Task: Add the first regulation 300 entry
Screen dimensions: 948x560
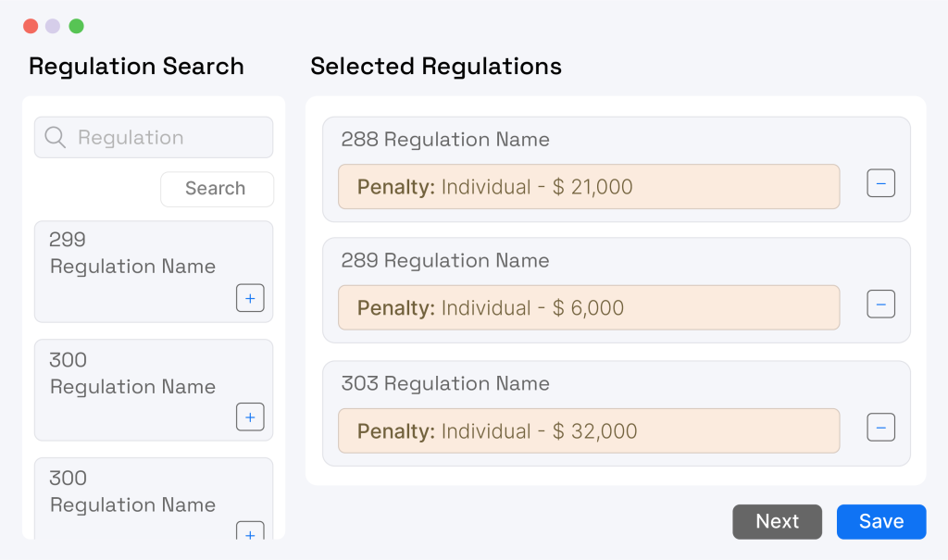Action: (x=250, y=417)
